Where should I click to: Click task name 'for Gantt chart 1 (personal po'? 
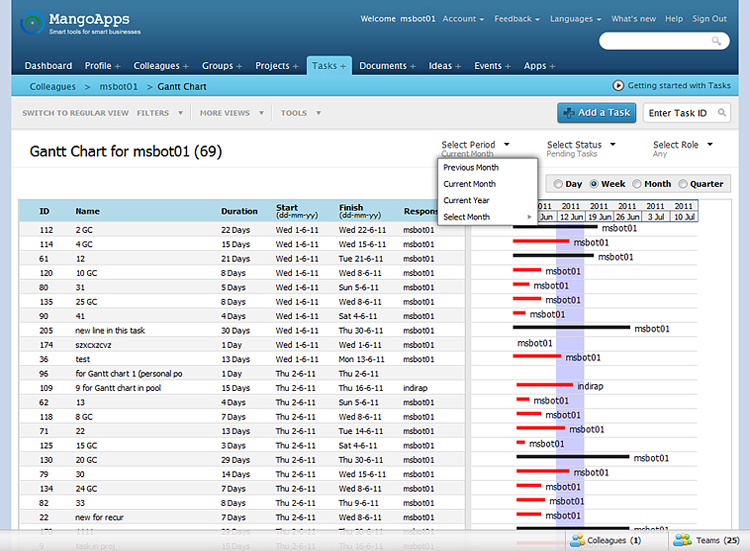[129, 374]
